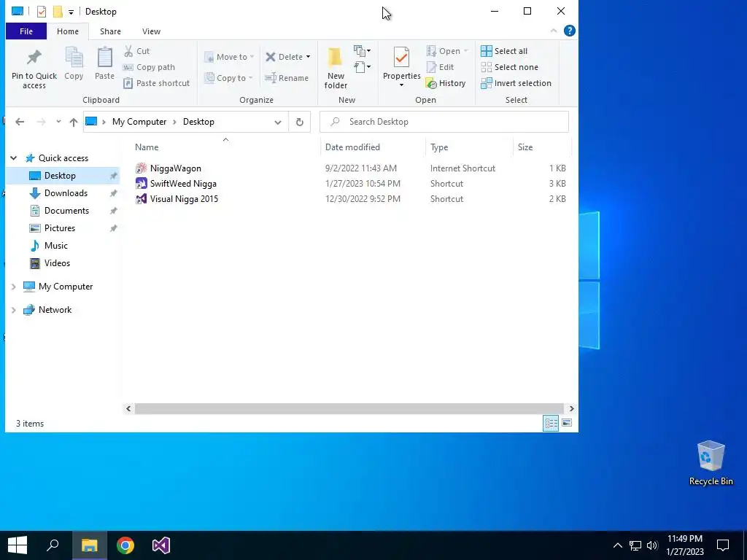Click Paste shortcut command
Image resolution: width=747 pixels, height=560 pixels.
pyautogui.click(x=157, y=83)
